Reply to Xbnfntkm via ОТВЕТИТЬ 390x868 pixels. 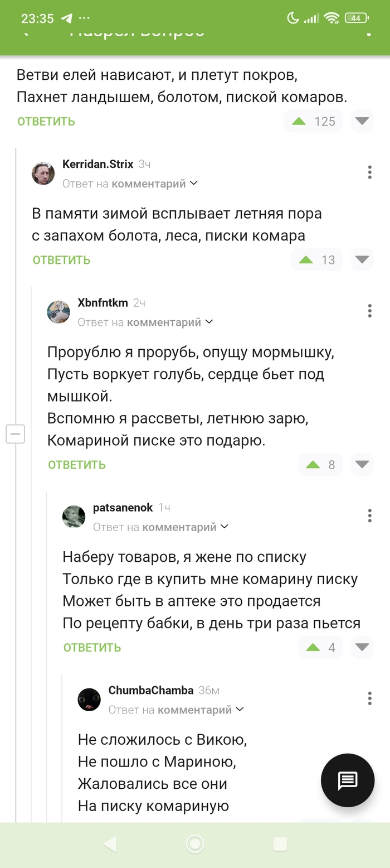tap(76, 464)
